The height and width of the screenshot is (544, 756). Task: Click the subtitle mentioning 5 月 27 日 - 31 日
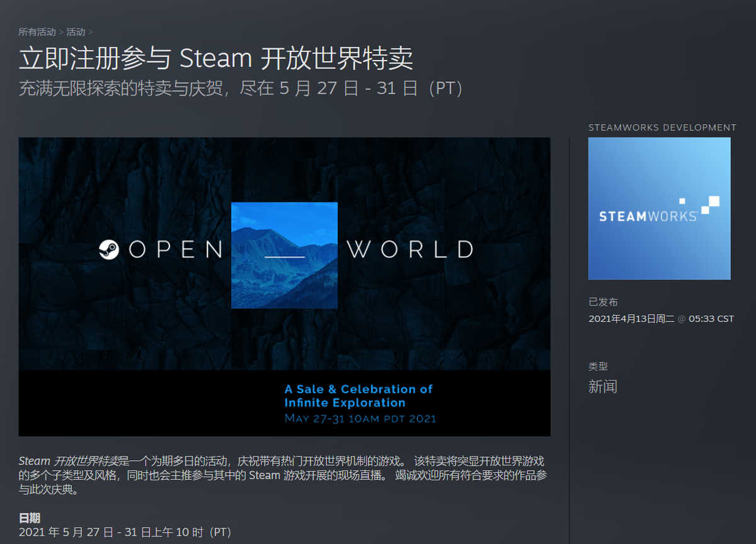[243, 88]
